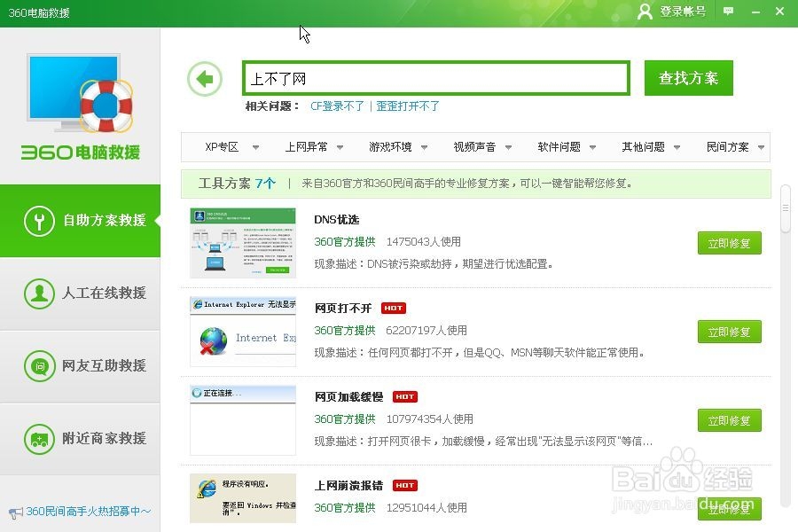The height and width of the screenshot is (532, 798).
Task: Click 立即修复 for 网页打不开
Action: click(730, 332)
